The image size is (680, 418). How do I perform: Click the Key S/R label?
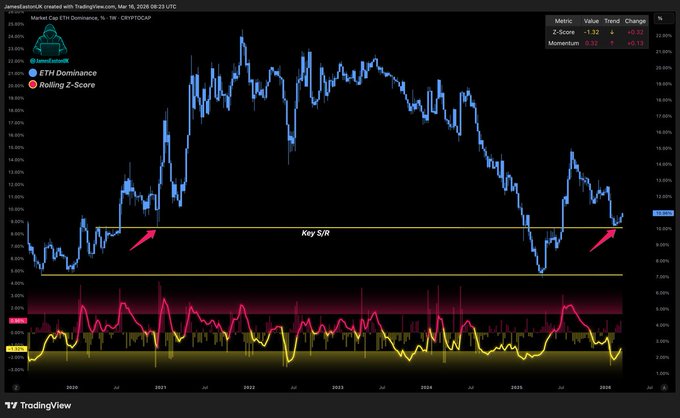pyautogui.click(x=317, y=232)
